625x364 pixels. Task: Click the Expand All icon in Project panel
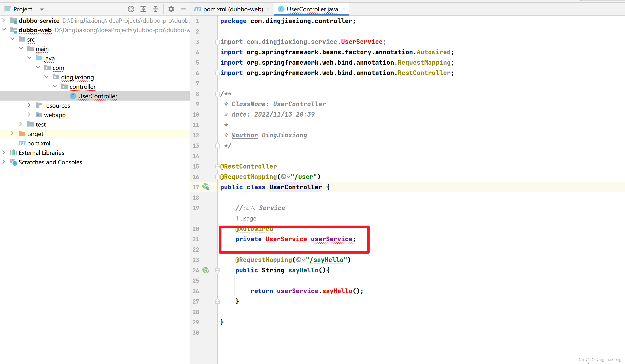point(143,9)
